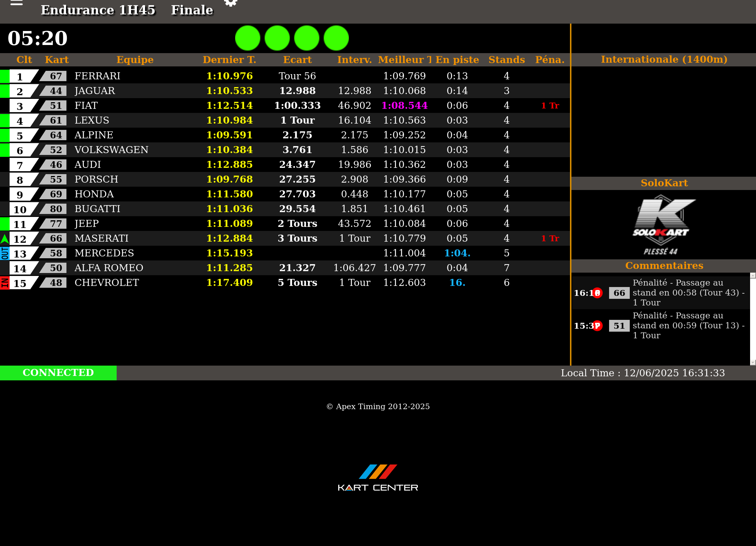Select the LEXUS team name
The height and width of the screenshot is (546, 756).
(x=92, y=120)
